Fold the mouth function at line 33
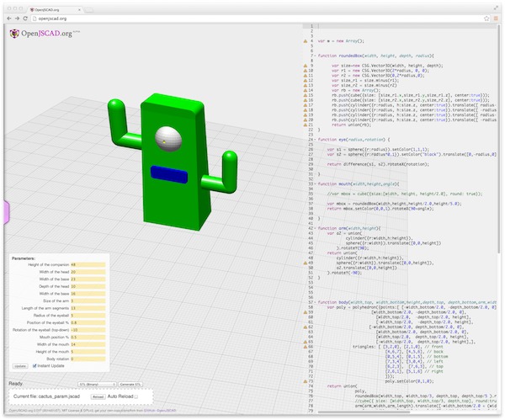 tap(315, 184)
